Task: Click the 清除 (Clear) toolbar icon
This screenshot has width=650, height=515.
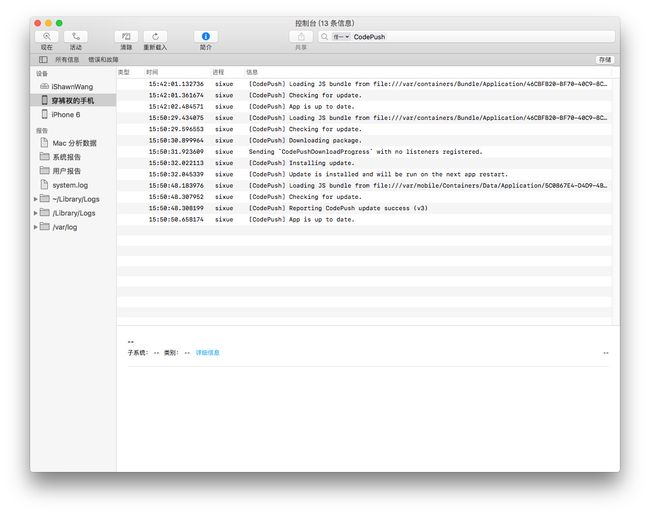Action: click(x=126, y=36)
